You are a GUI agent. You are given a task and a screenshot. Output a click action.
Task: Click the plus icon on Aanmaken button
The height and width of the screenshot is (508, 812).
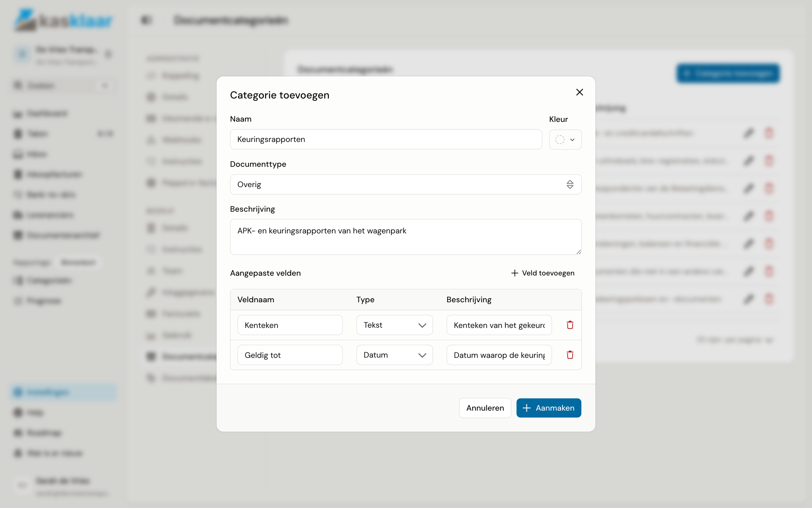point(526,408)
